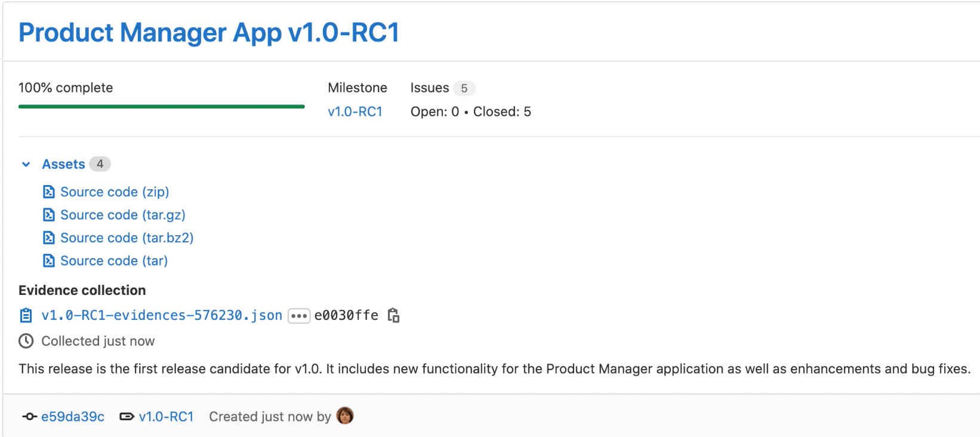The height and width of the screenshot is (437, 980).
Task: Open commit e59da39c
Action: point(72,416)
